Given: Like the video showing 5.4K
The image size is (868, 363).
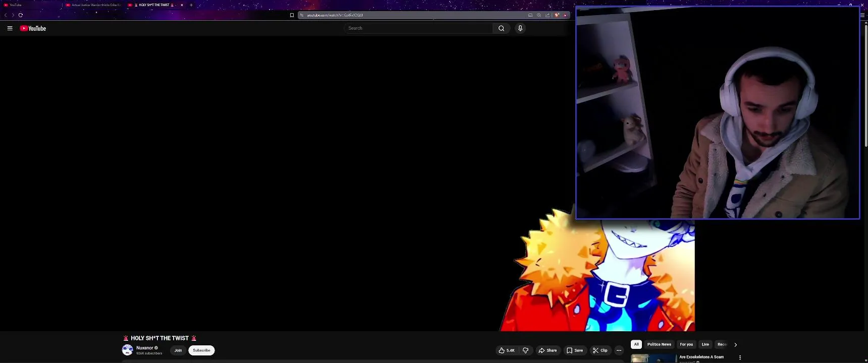Looking at the screenshot, I should 507,350.
